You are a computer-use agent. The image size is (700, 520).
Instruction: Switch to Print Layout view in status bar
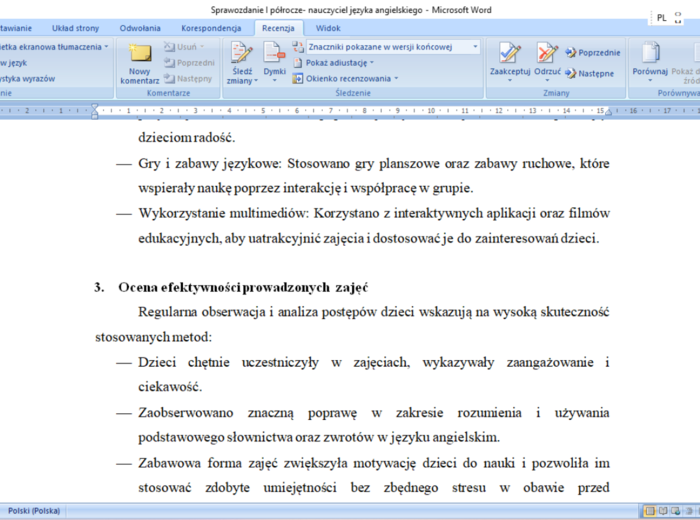click(x=650, y=511)
